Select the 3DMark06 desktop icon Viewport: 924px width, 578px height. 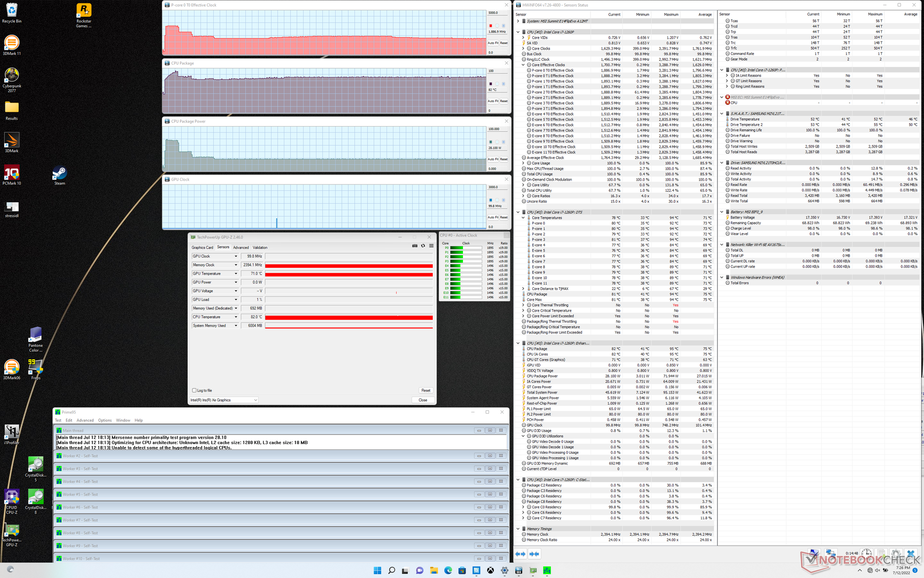[x=12, y=369]
